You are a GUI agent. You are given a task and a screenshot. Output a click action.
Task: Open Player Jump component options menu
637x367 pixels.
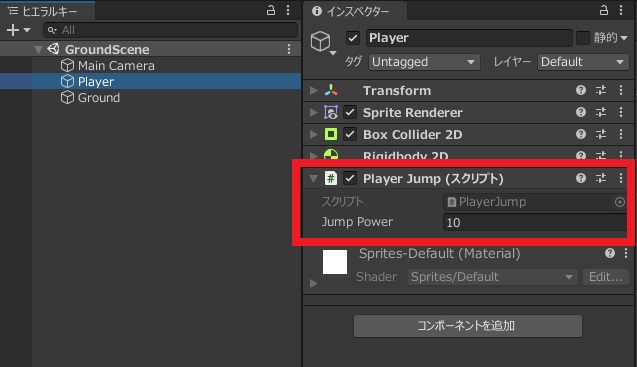coord(621,178)
